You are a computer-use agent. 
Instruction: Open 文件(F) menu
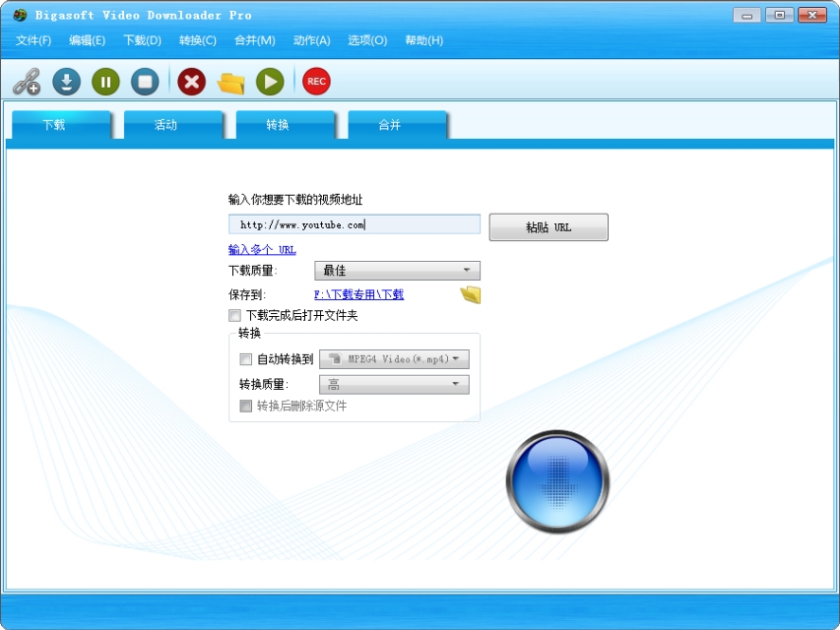pyautogui.click(x=33, y=40)
